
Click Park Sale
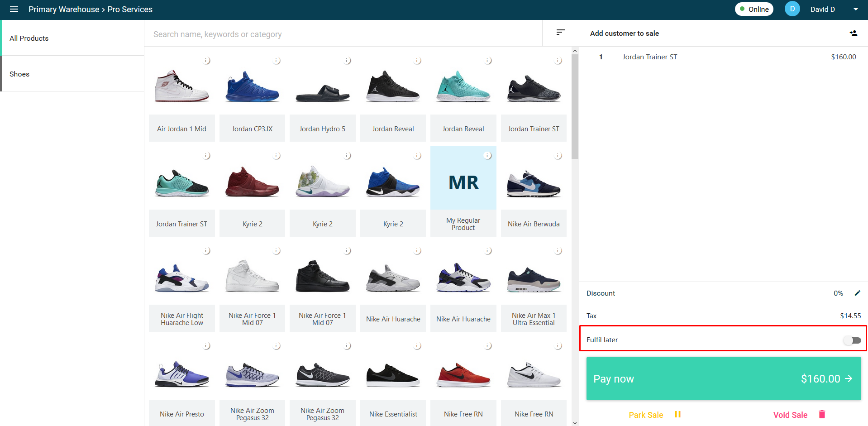(x=646, y=415)
